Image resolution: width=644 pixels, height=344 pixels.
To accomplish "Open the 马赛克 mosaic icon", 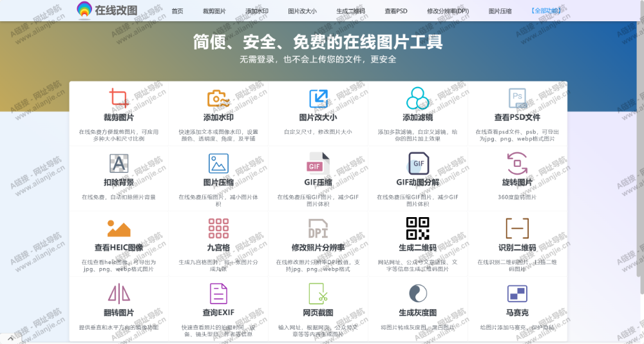I will click(x=518, y=294).
